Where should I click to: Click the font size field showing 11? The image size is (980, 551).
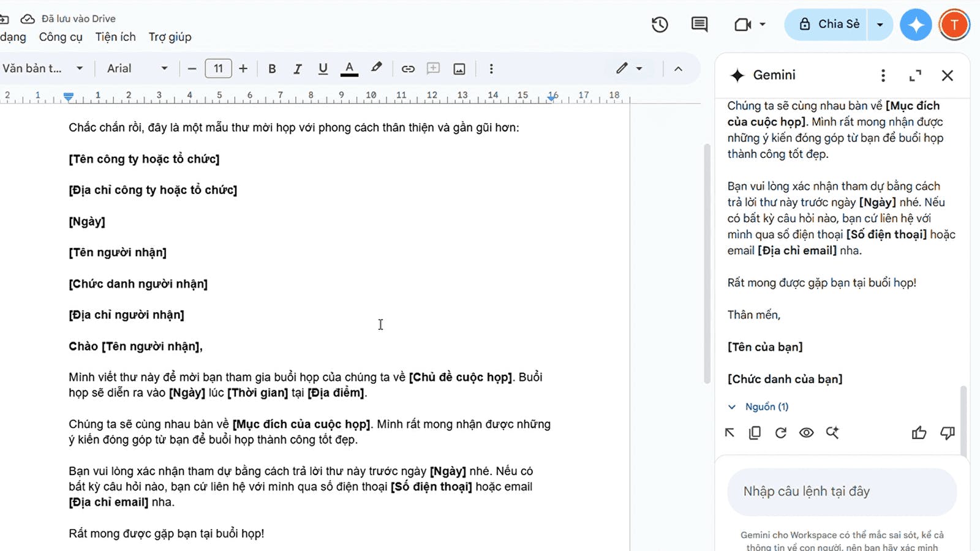coord(218,69)
